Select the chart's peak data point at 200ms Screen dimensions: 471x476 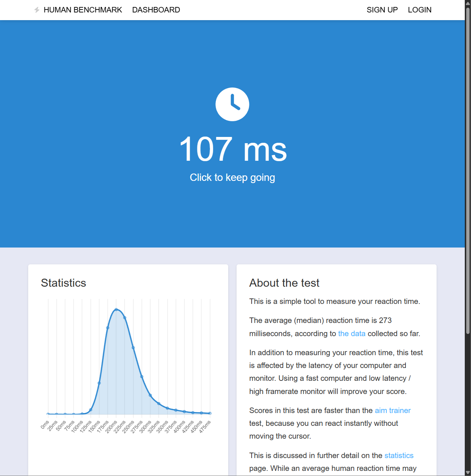click(116, 309)
